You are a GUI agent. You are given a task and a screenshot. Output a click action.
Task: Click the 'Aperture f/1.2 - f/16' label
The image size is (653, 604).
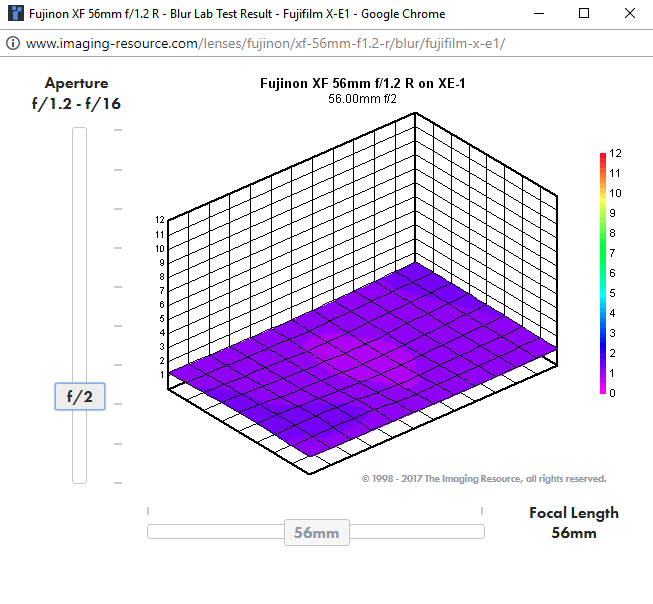(76, 93)
